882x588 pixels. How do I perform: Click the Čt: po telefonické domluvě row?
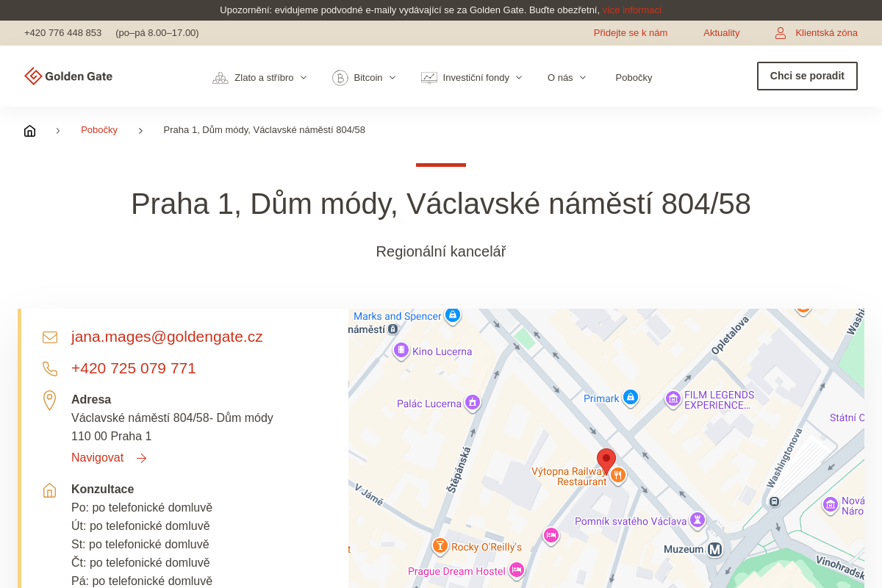pos(140,563)
